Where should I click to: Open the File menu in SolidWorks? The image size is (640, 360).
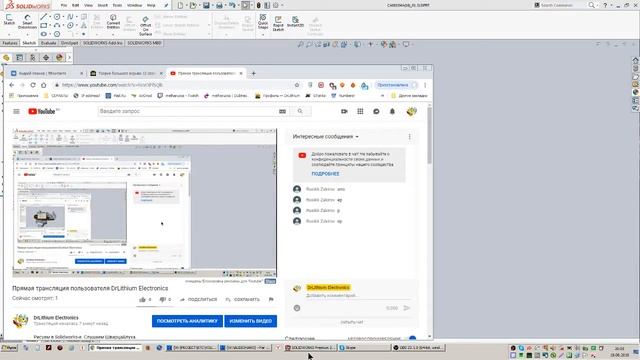[64, 5]
